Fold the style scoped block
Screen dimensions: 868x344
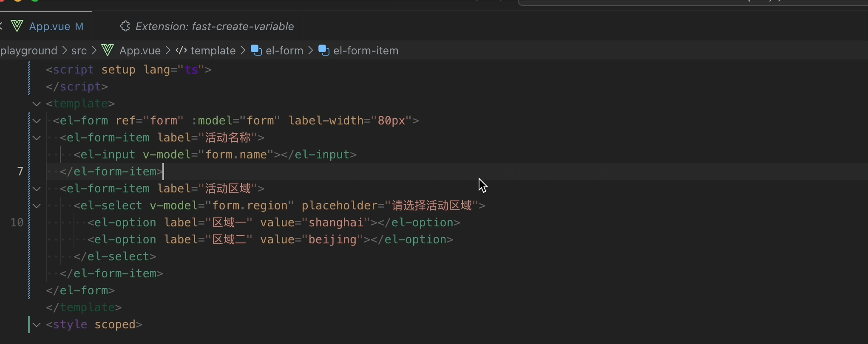coord(37,324)
